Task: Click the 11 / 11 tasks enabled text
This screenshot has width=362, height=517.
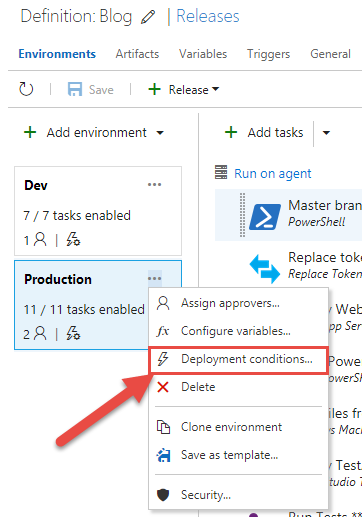Action: click(x=84, y=309)
